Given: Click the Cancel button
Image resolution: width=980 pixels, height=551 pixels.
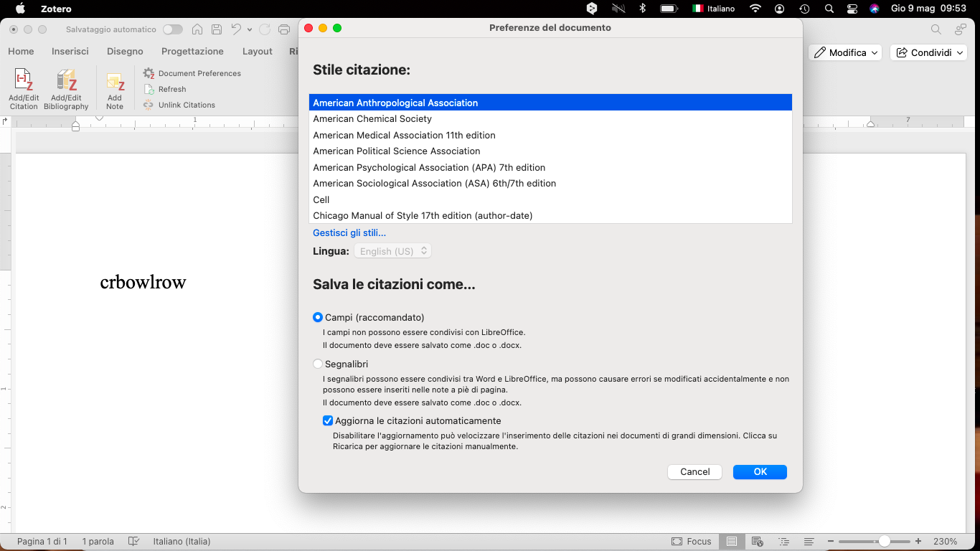Looking at the screenshot, I should pos(694,471).
